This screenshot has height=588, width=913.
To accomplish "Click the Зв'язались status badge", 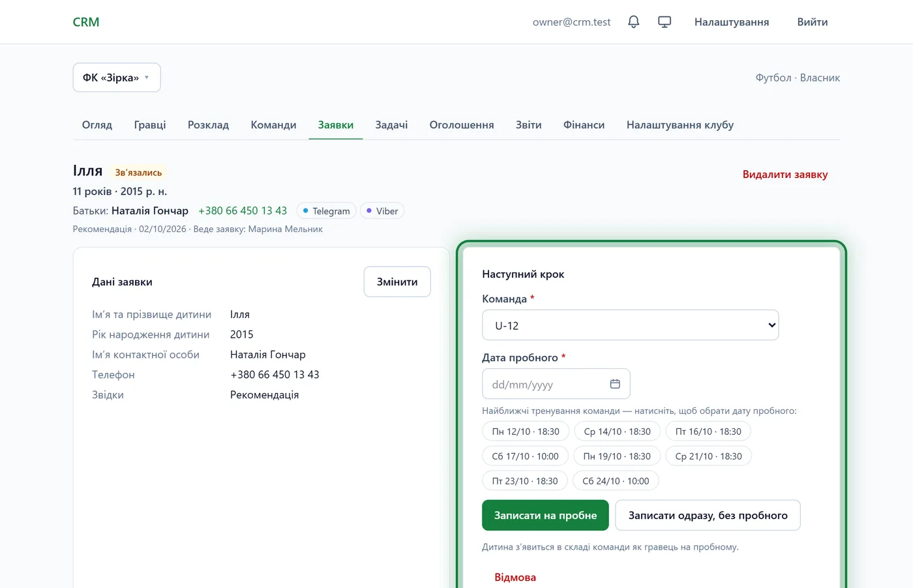I will [x=138, y=172].
